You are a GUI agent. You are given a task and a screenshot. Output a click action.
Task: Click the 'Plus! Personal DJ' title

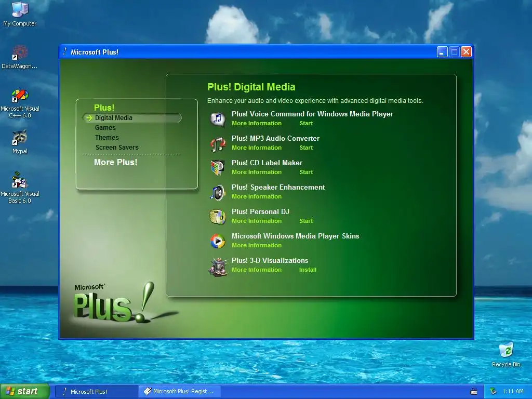(x=261, y=212)
